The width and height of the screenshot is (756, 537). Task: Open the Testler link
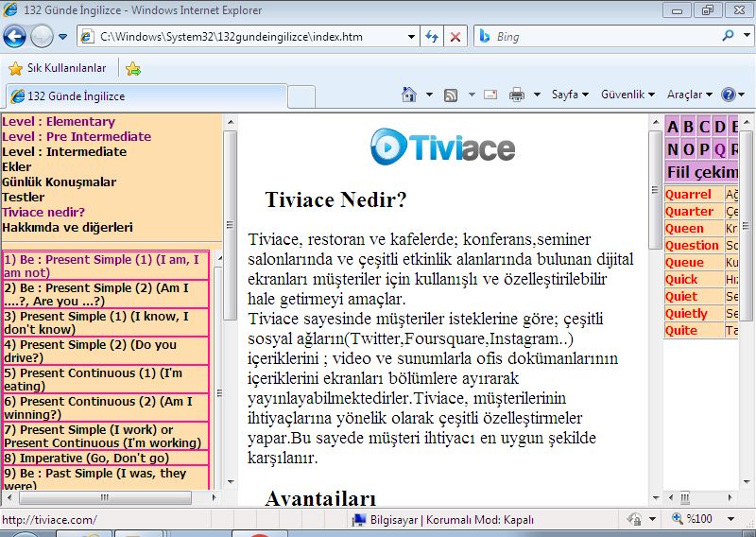23,197
